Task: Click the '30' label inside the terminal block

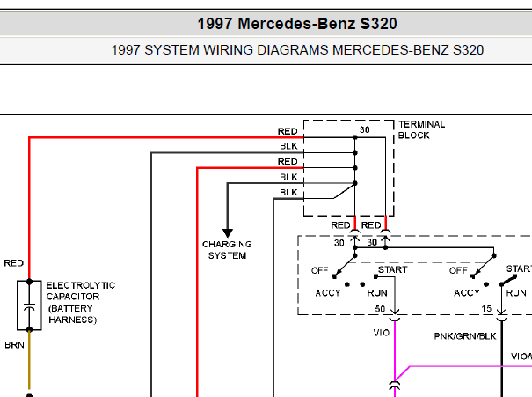Action: (x=365, y=130)
